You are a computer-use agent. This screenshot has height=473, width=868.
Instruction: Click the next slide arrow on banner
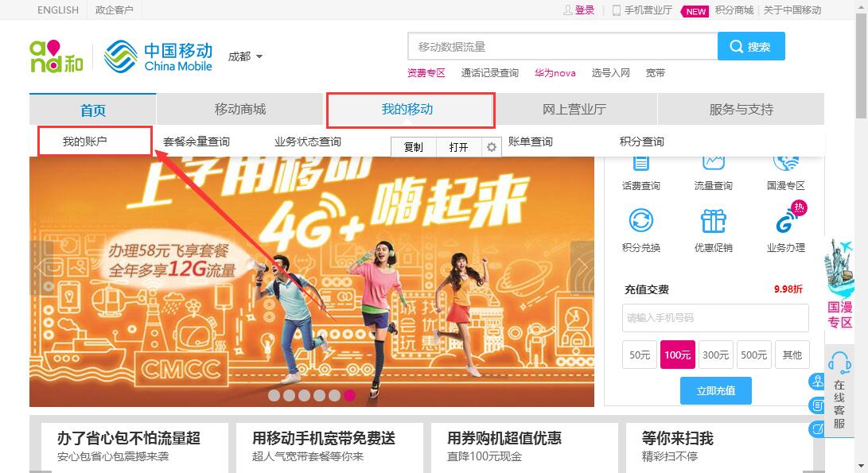(x=582, y=268)
